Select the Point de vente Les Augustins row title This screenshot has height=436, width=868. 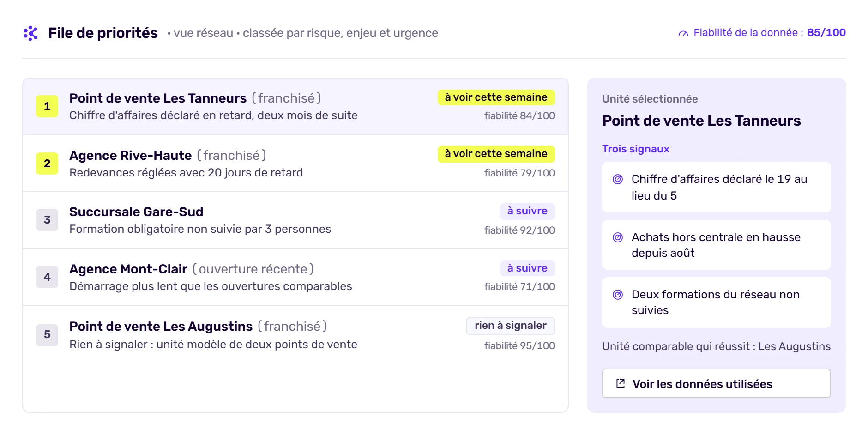click(161, 327)
